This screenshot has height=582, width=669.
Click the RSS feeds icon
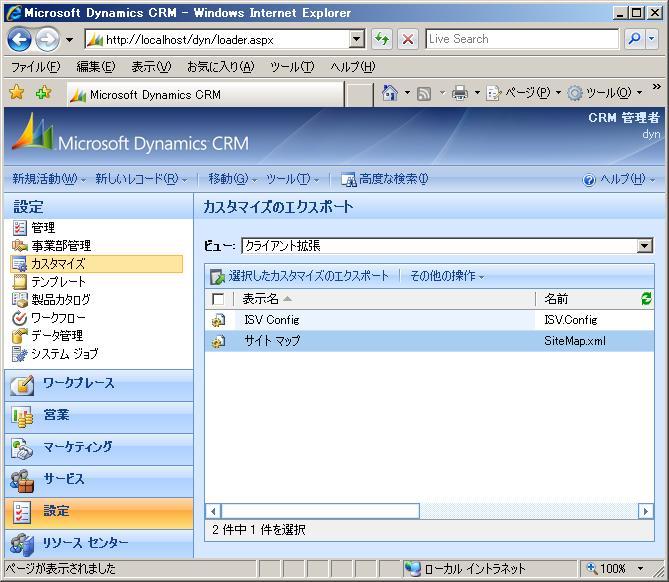click(x=423, y=93)
